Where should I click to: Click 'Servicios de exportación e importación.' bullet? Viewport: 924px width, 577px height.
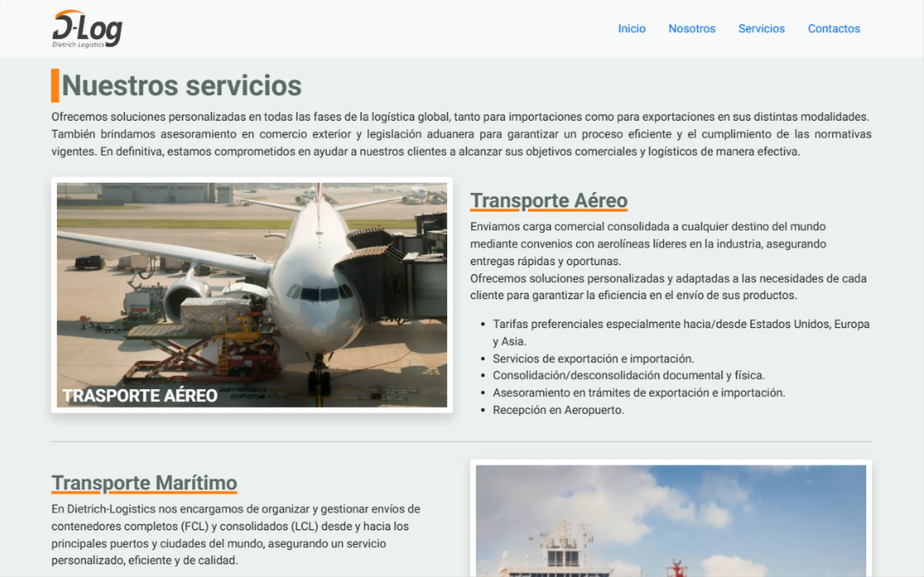click(x=593, y=359)
